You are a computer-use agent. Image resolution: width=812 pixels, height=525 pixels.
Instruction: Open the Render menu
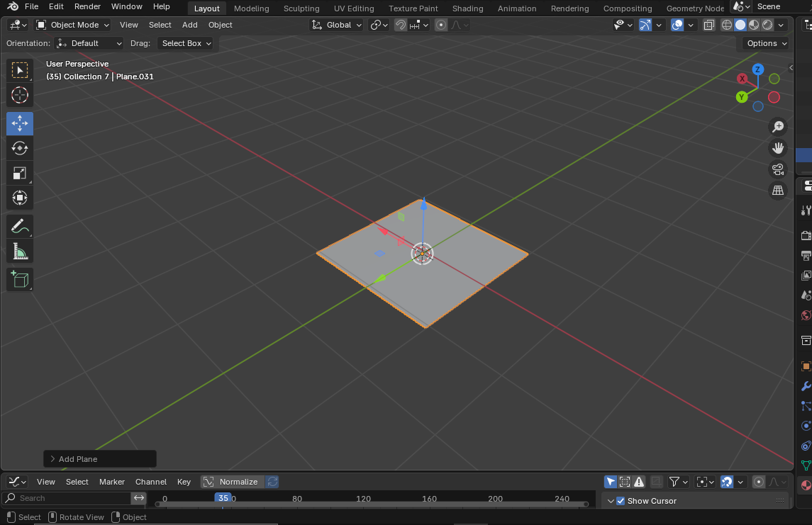coord(87,6)
